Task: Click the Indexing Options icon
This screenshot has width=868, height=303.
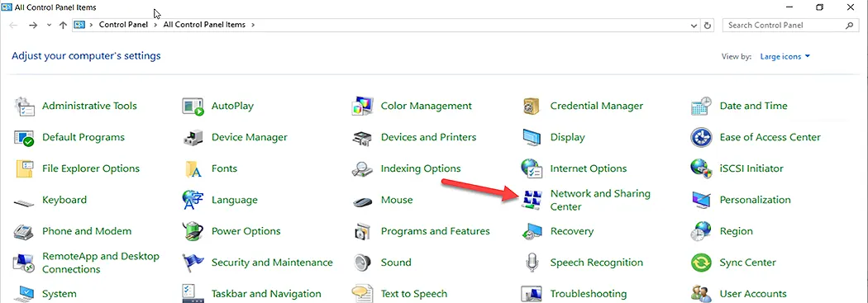Action: (363, 168)
